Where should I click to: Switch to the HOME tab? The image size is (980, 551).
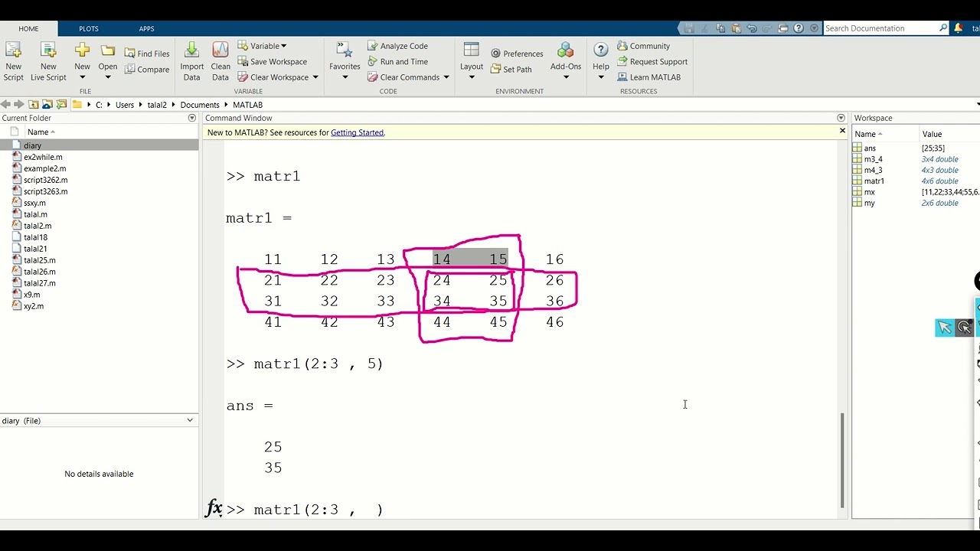[28, 28]
